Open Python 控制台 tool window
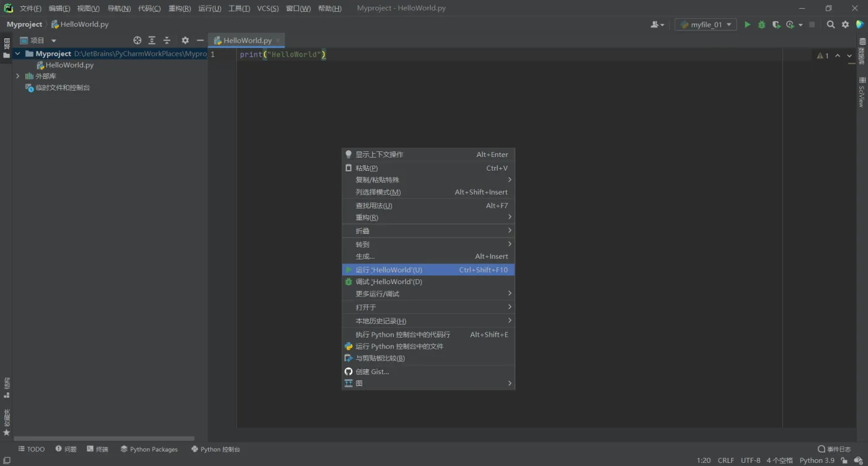 pyautogui.click(x=216, y=449)
